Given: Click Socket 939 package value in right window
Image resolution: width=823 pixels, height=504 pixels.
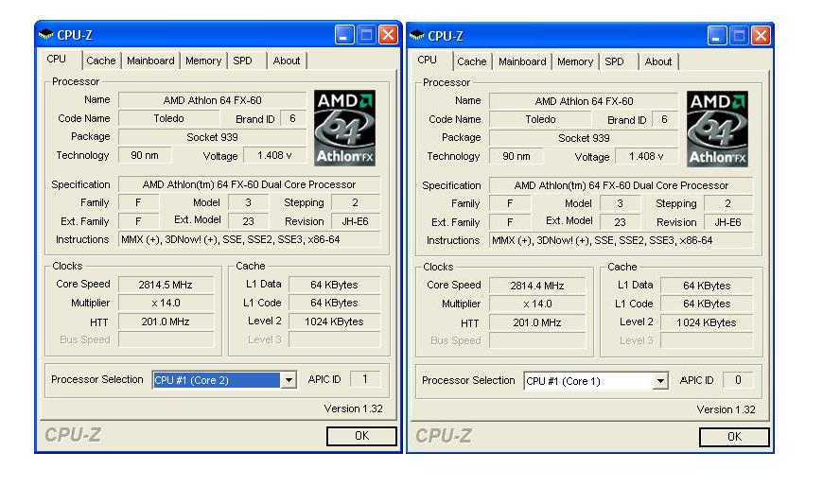Looking at the screenshot, I should click(x=584, y=138).
